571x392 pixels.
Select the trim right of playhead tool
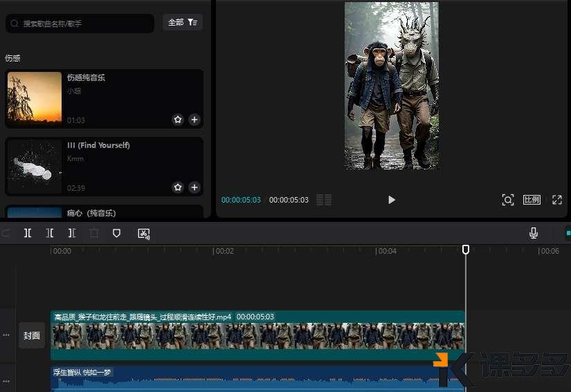tap(72, 233)
